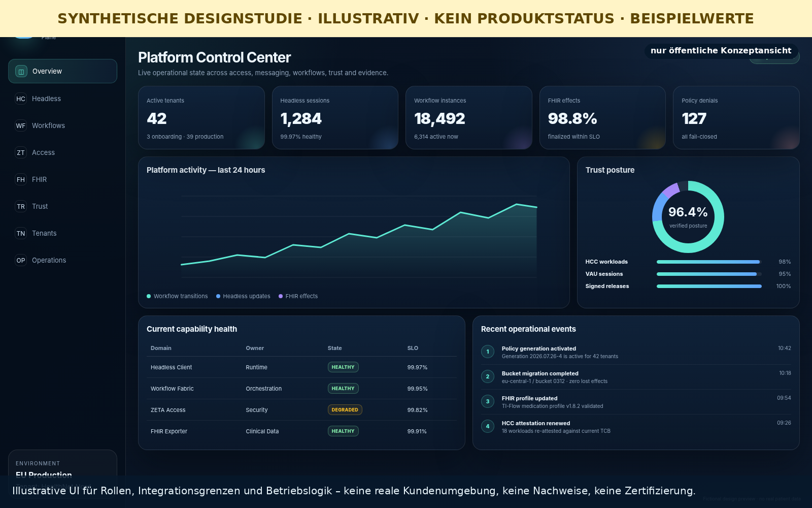Expand the Bucket migration completed event
Viewport: 812px width, 508px height.
tap(636, 377)
